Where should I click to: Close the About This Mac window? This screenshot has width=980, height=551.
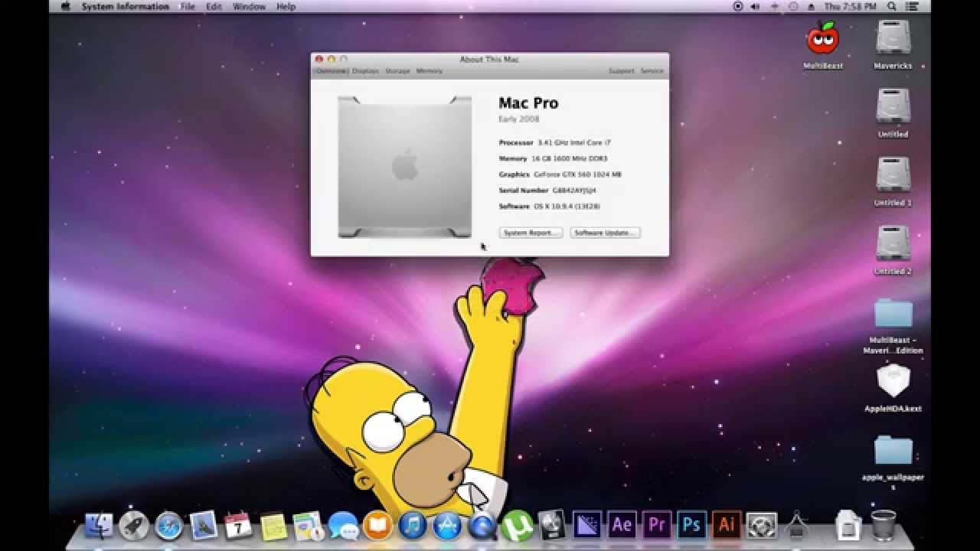[319, 59]
